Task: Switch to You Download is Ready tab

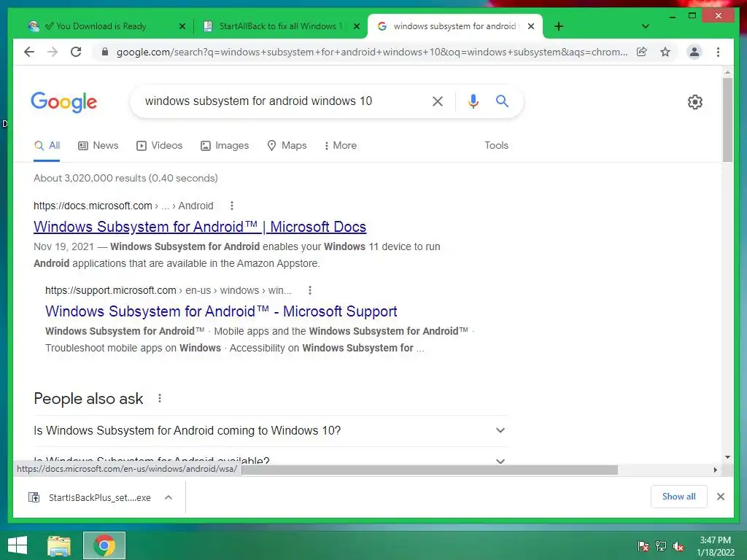Action: (x=101, y=26)
